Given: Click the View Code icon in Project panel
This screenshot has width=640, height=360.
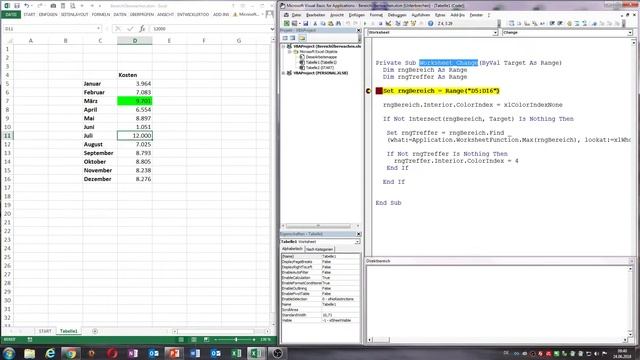Looking at the screenshot, I should coord(285,38).
